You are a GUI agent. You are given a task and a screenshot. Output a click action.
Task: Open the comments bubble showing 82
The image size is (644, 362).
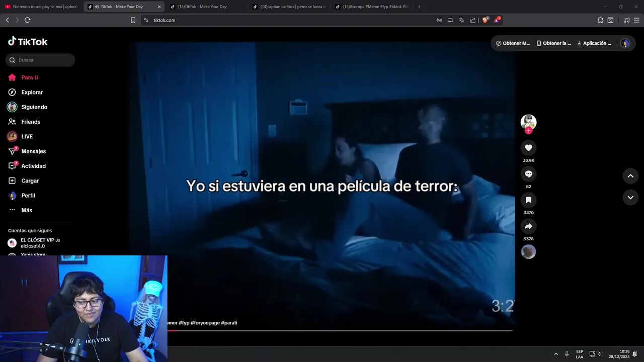[528, 174]
